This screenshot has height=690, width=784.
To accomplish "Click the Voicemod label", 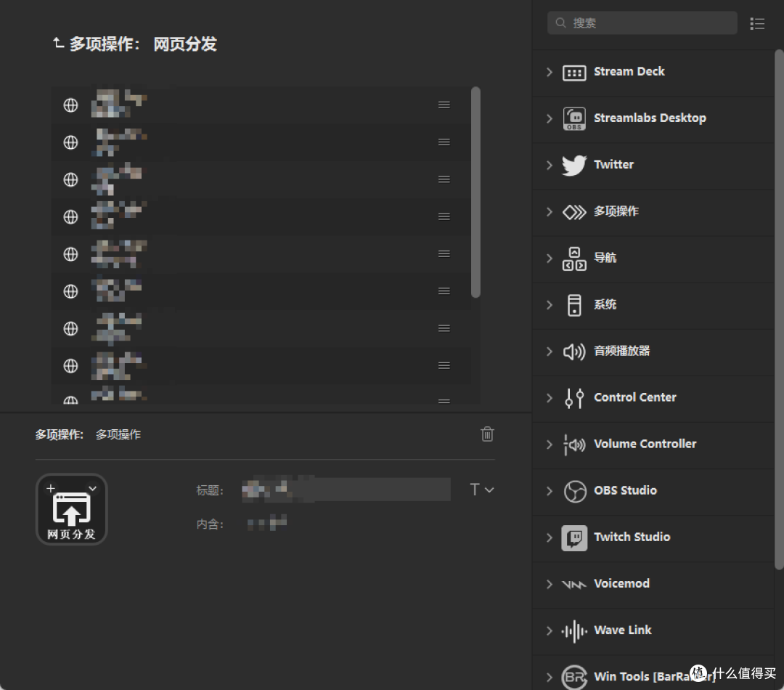I will pos(621,583).
